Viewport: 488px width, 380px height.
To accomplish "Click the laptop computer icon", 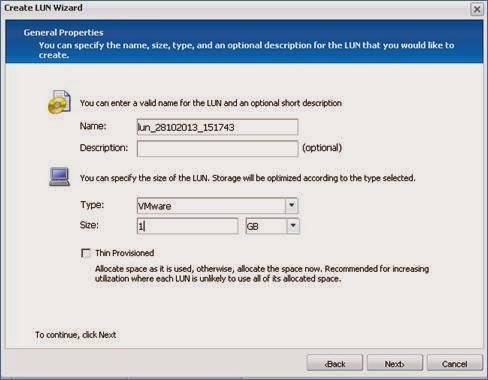I will click(x=60, y=177).
